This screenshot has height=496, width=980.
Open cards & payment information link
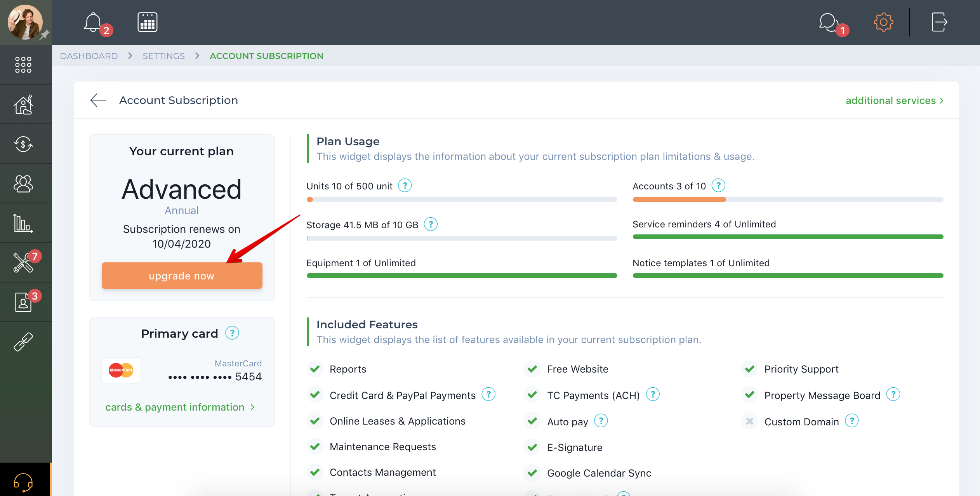coord(180,407)
